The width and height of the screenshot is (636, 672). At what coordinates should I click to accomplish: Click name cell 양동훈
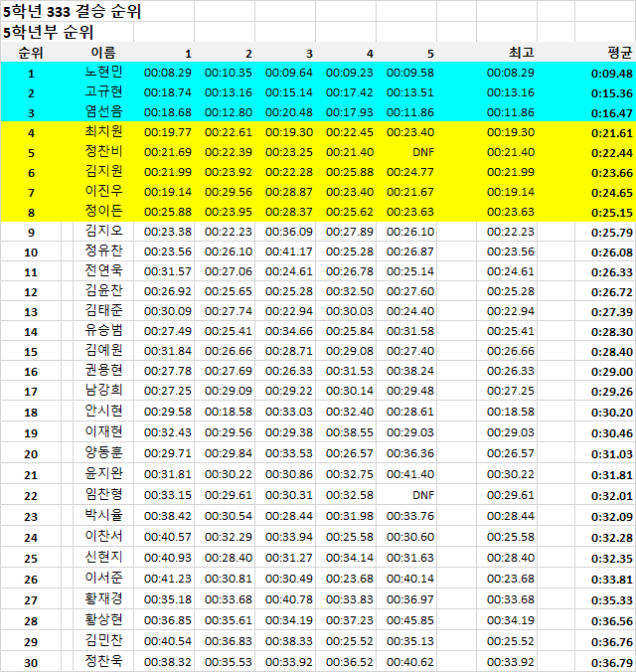point(103,452)
